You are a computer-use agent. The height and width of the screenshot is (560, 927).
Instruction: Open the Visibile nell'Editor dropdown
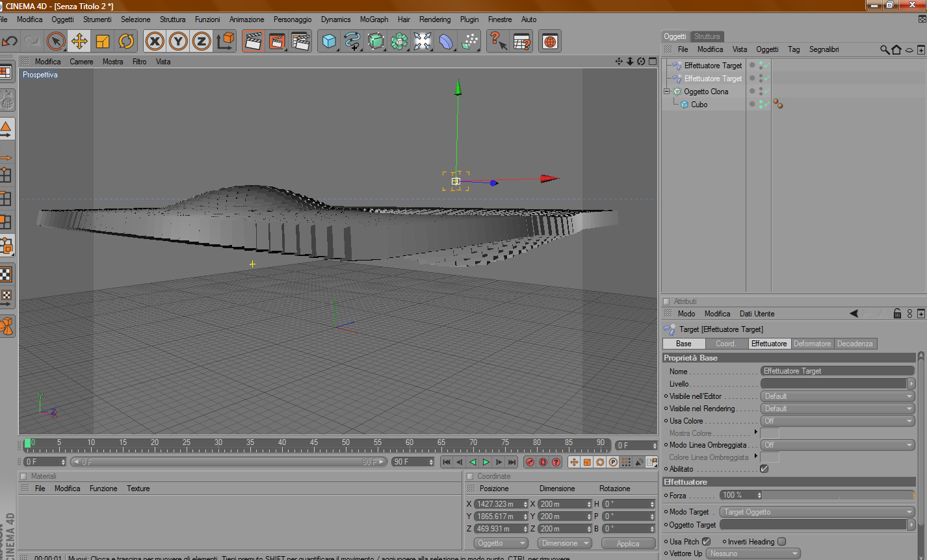point(838,396)
